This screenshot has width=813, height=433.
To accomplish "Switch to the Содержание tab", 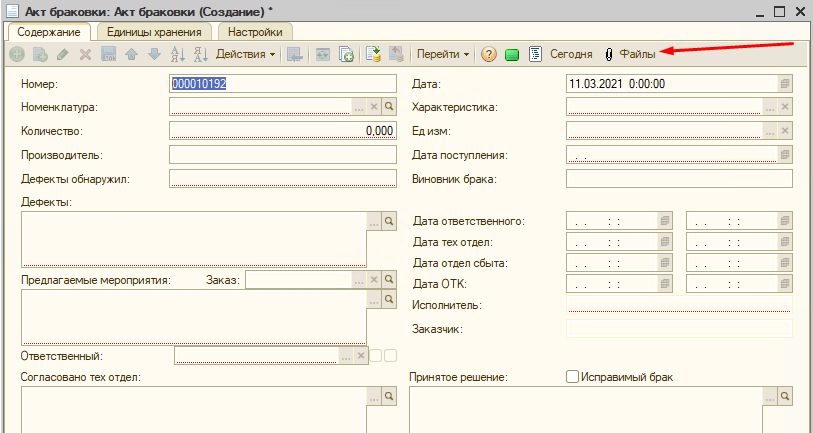I will (x=49, y=32).
